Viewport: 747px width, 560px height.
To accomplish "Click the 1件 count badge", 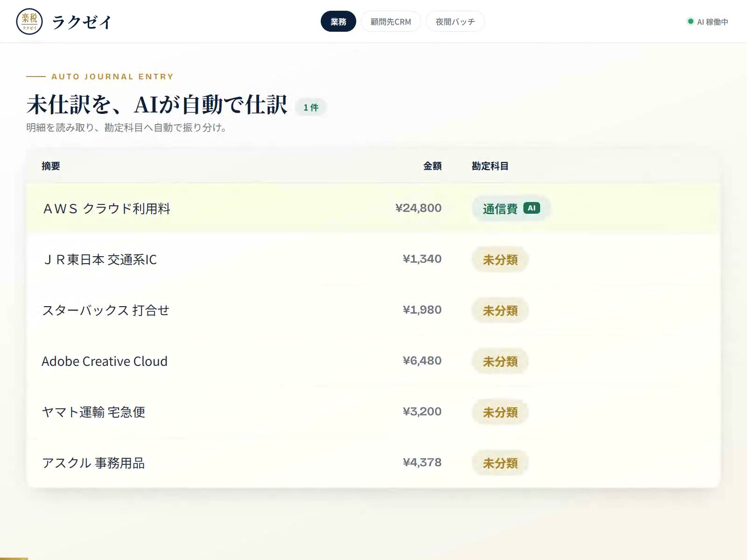I will (311, 107).
